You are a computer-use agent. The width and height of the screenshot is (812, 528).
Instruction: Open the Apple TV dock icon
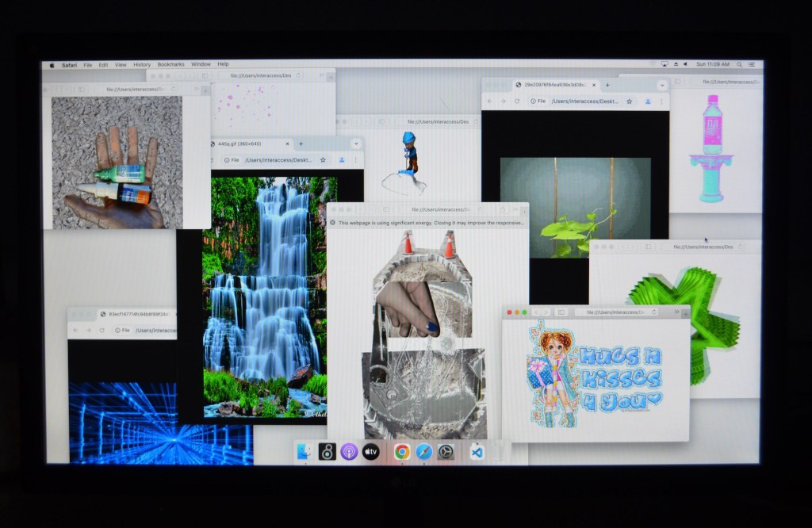coord(370,452)
